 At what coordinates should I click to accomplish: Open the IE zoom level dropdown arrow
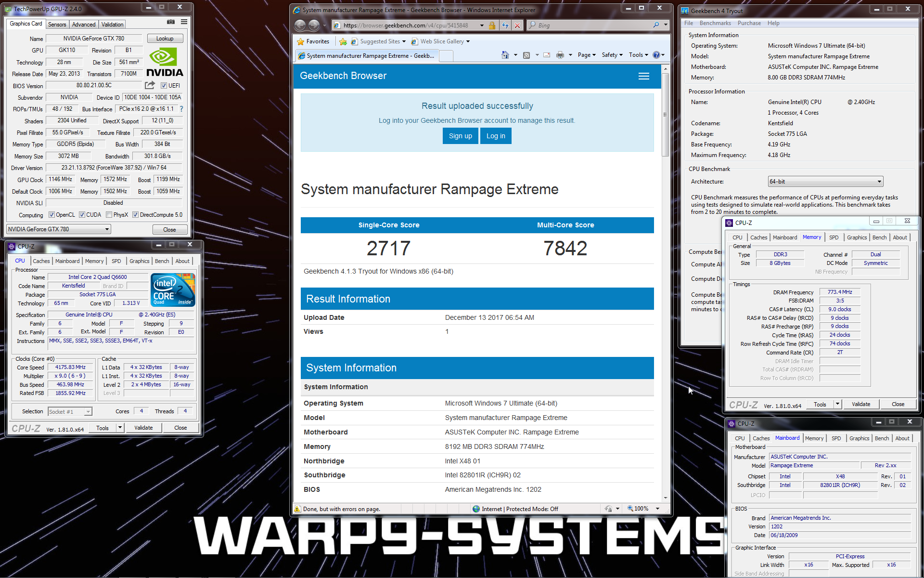coord(657,509)
